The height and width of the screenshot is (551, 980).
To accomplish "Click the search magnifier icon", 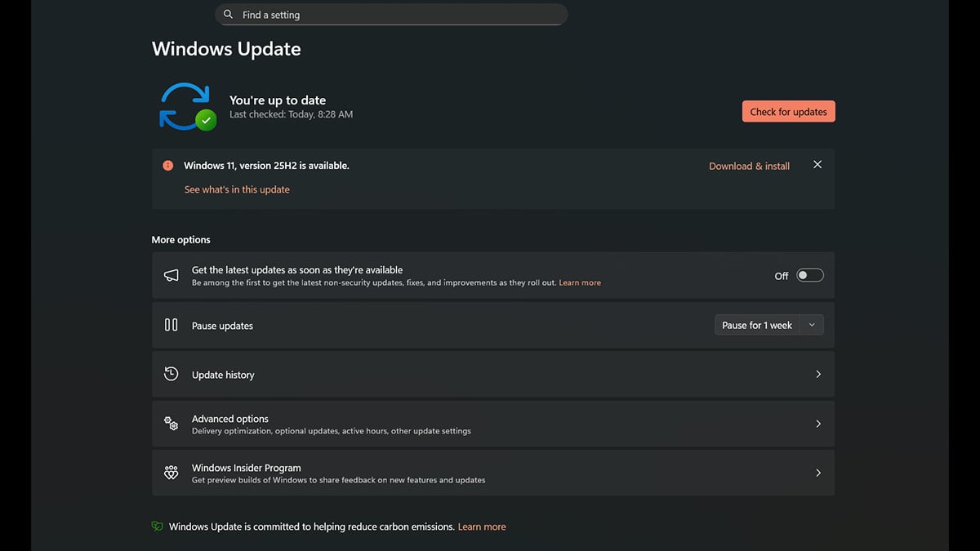I will pos(227,14).
